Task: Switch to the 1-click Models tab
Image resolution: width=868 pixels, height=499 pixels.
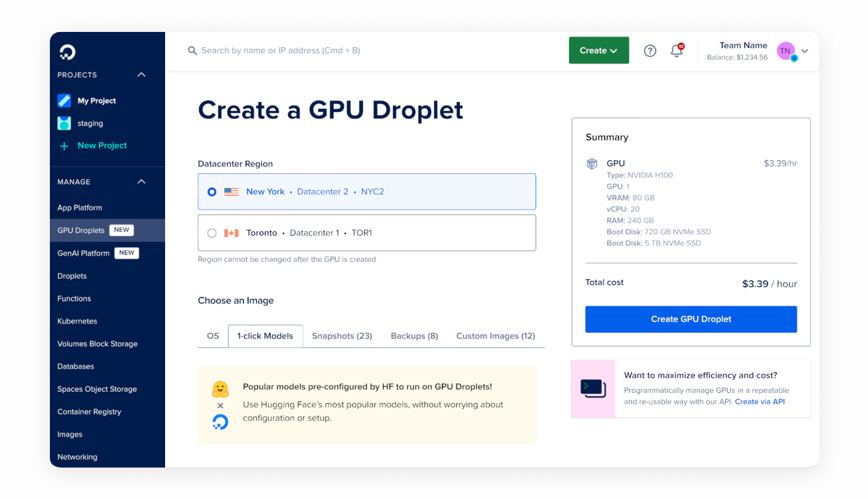Action: coord(265,336)
